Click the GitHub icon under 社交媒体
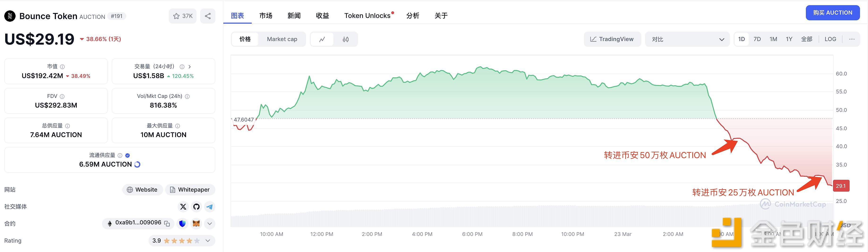The width and height of the screenshot is (868, 252). coord(196,206)
